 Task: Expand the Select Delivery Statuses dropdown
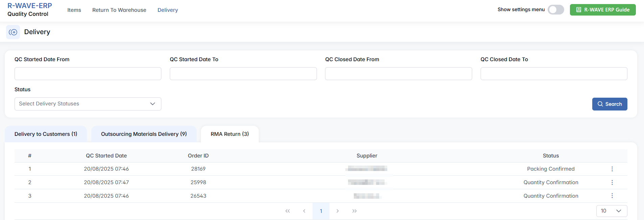tap(88, 104)
